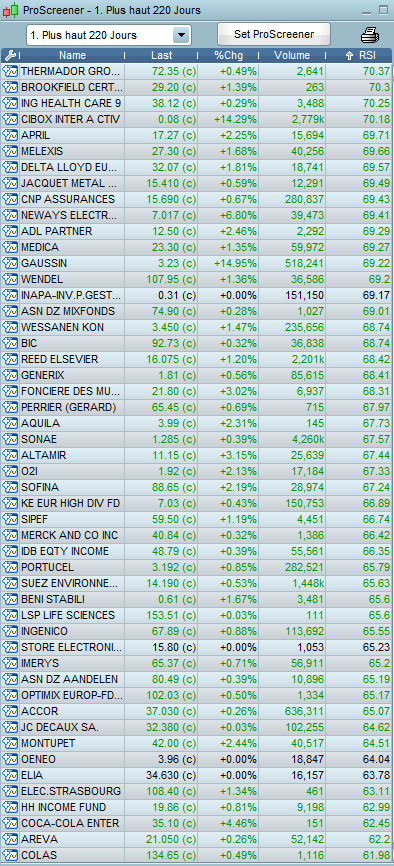Select COCA-COLA ENTER row name
This screenshot has height=866, width=394.
(70, 823)
